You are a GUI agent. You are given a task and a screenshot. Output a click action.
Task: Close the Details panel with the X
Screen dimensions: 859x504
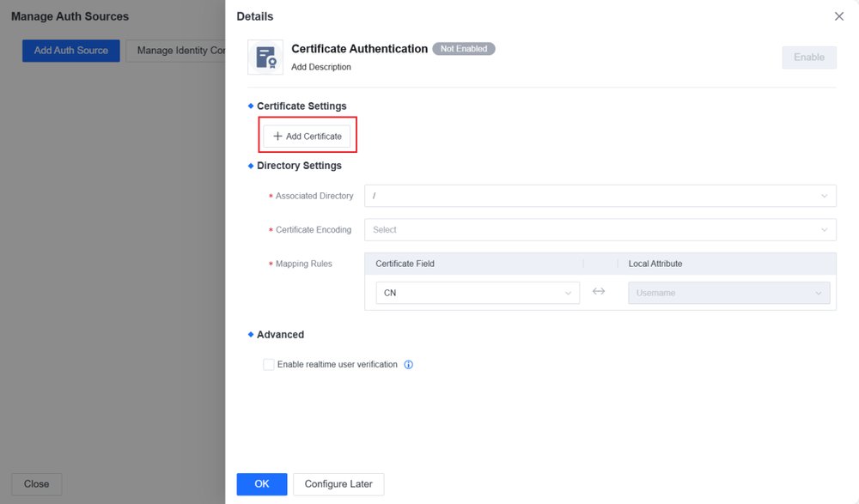(x=838, y=16)
